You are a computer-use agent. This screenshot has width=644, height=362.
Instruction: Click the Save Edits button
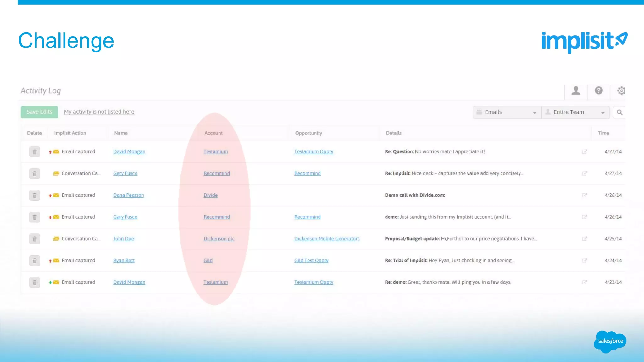pyautogui.click(x=39, y=112)
